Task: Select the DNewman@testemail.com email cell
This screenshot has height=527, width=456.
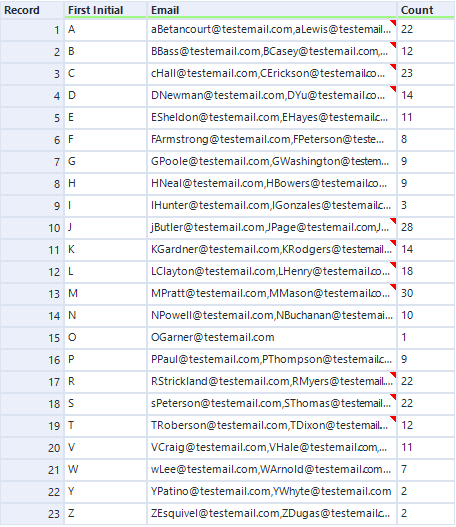Action: (x=272, y=96)
